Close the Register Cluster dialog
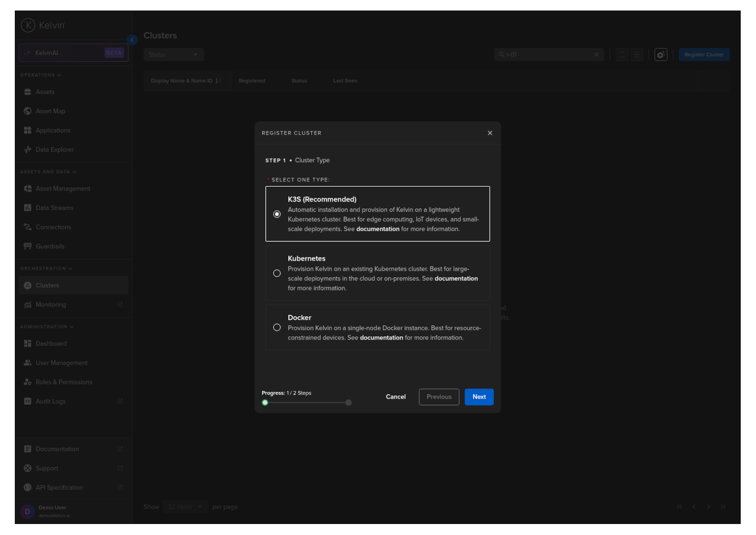The image size is (756, 535). [x=490, y=133]
